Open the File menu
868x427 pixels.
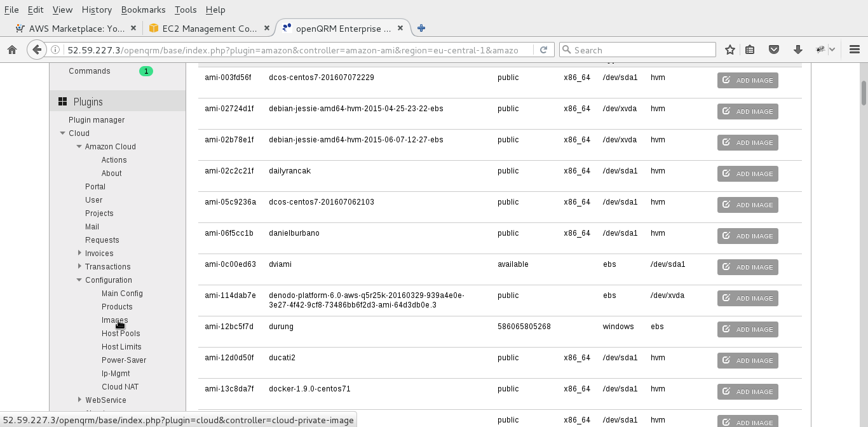click(11, 10)
